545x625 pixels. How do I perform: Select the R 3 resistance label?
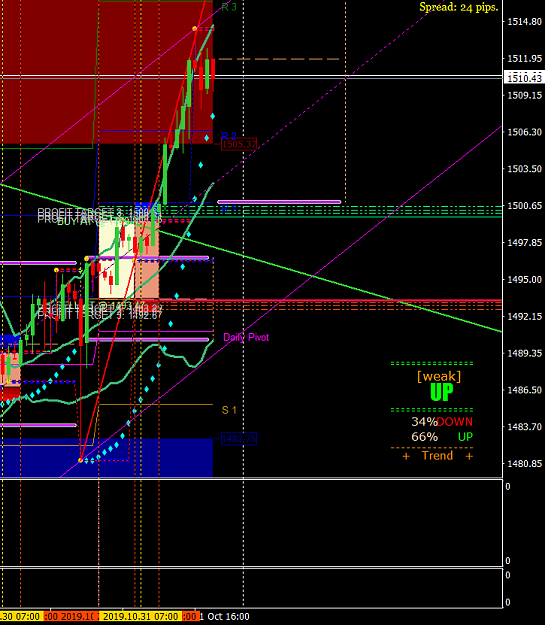click(229, 7)
